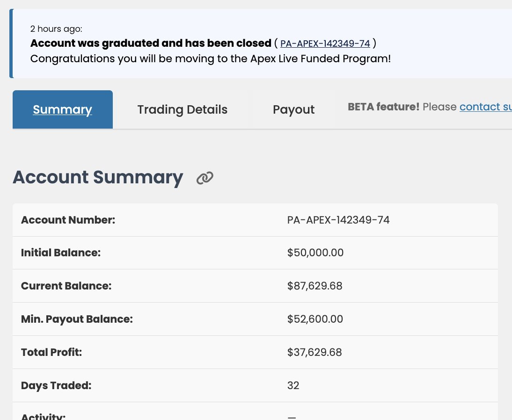512x420 pixels.
Task: Select days traded value 32
Action: coord(293,385)
